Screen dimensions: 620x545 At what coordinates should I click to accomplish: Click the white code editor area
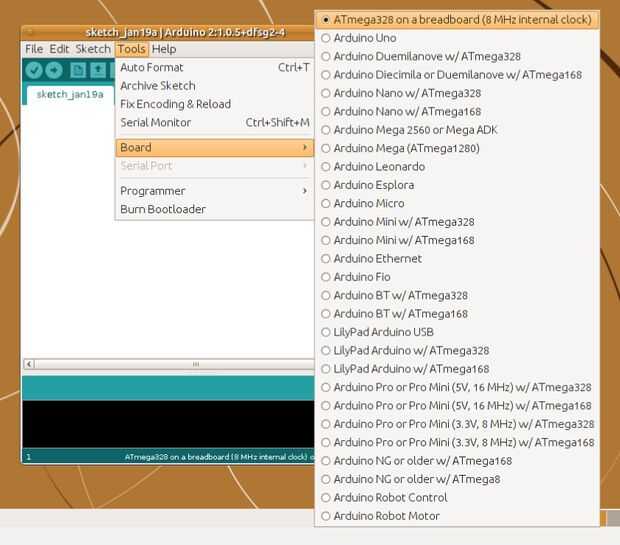pos(168,289)
